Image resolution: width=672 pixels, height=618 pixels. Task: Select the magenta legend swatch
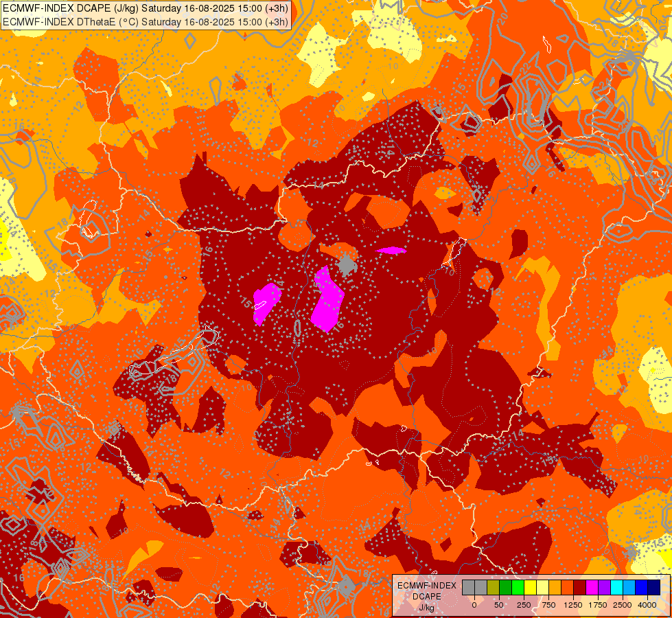pos(592,588)
